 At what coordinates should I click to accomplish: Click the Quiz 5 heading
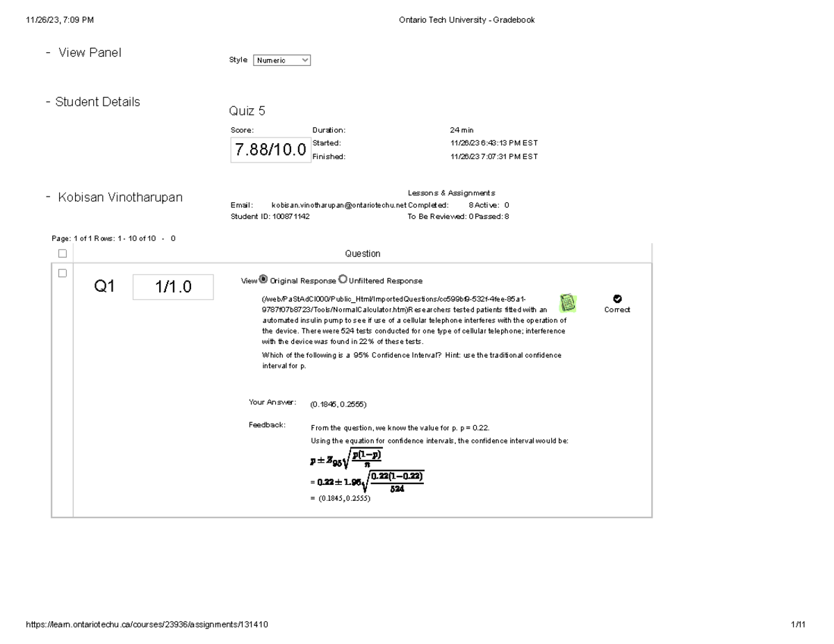coord(247,110)
